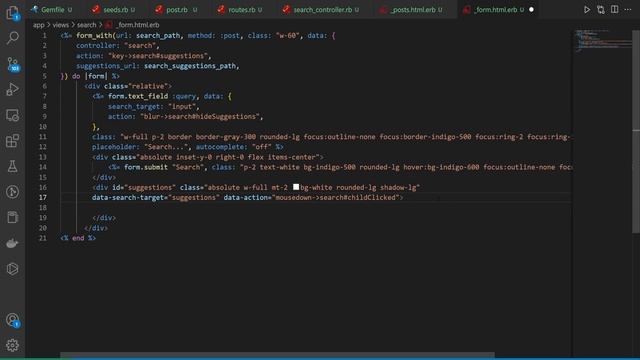Viewport: 640px width, 360px height.
Task: Switch to the _posts.html.erb tab
Action: (413, 9)
